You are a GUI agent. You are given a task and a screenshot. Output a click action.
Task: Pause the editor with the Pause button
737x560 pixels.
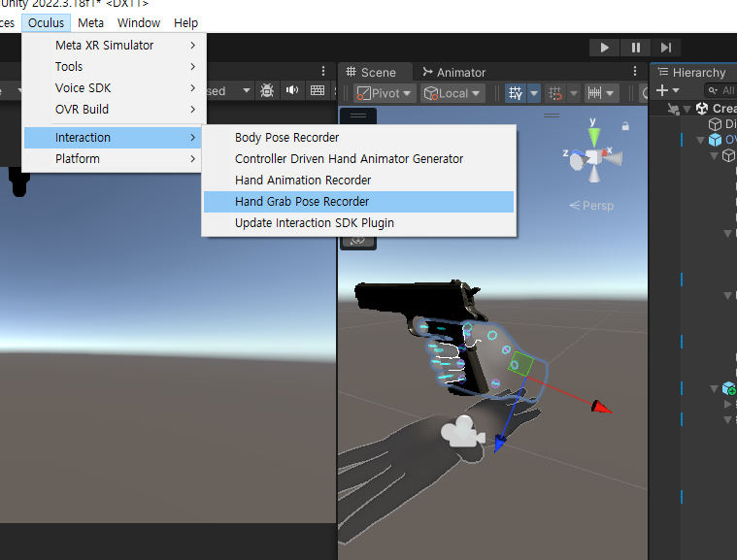pos(635,48)
